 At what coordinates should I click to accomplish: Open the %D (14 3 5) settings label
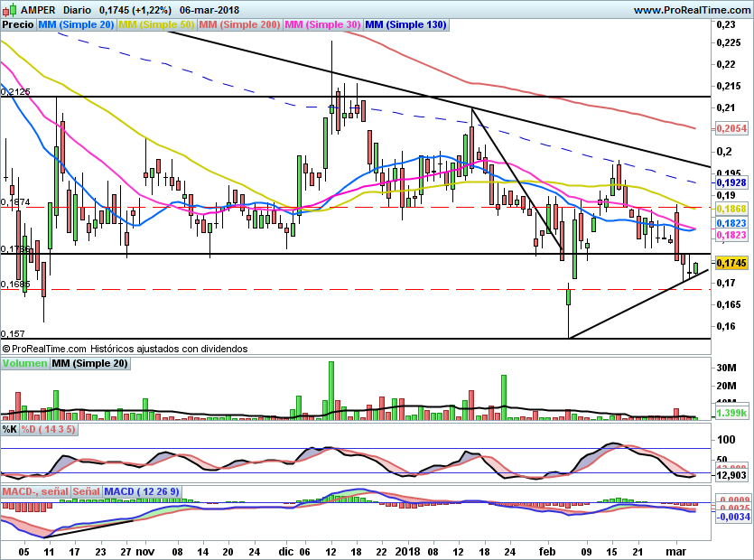click(48, 429)
